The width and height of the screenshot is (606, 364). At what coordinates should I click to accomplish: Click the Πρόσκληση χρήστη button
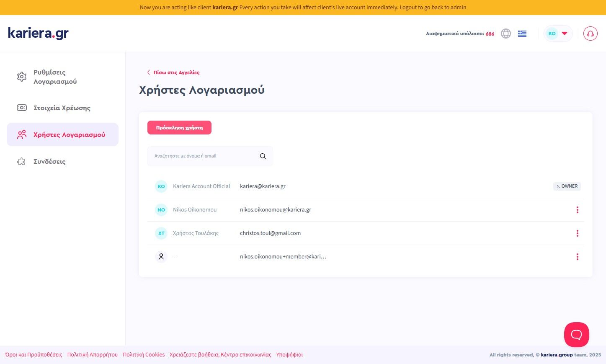coord(179,128)
